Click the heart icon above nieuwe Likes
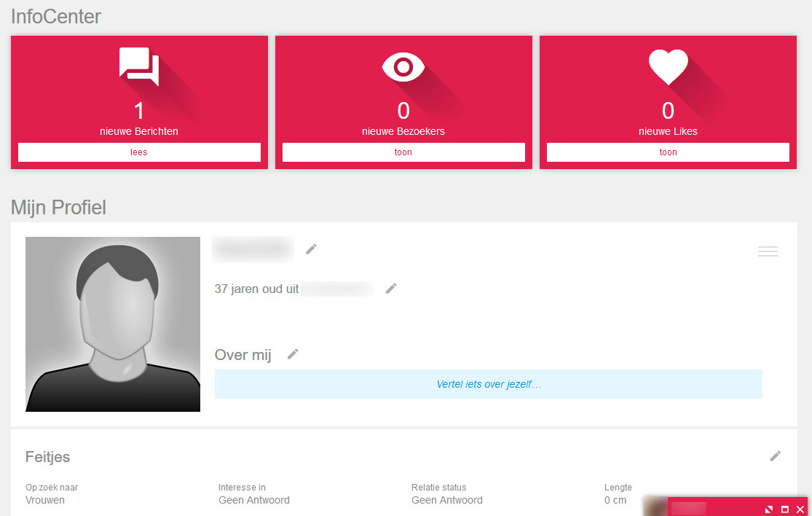Image resolution: width=812 pixels, height=516 pixels. coord(668,66)
